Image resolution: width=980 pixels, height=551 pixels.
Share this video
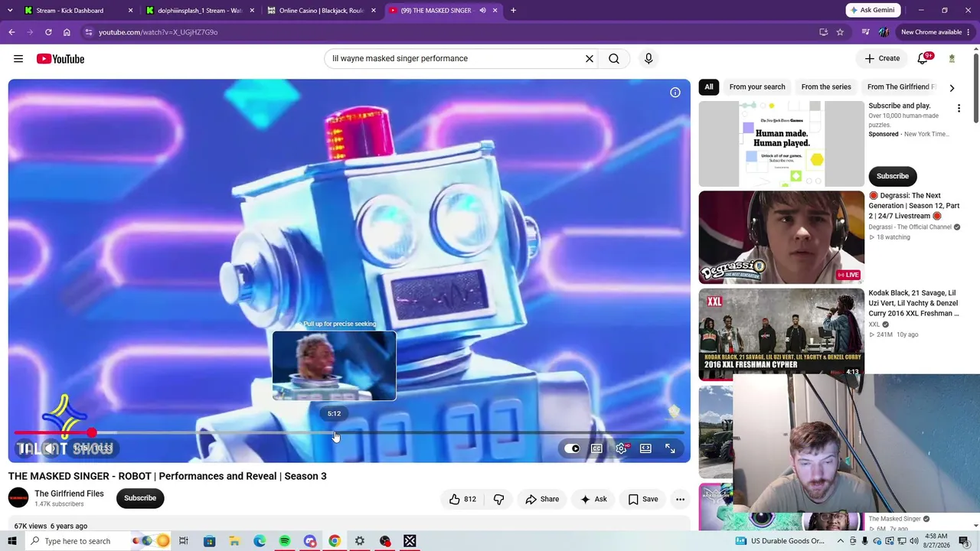[x=542, y=499]
